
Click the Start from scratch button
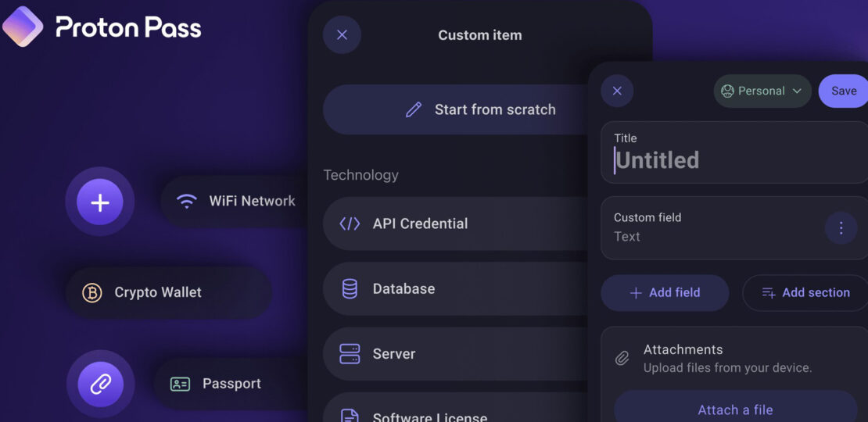click(455, 109)
